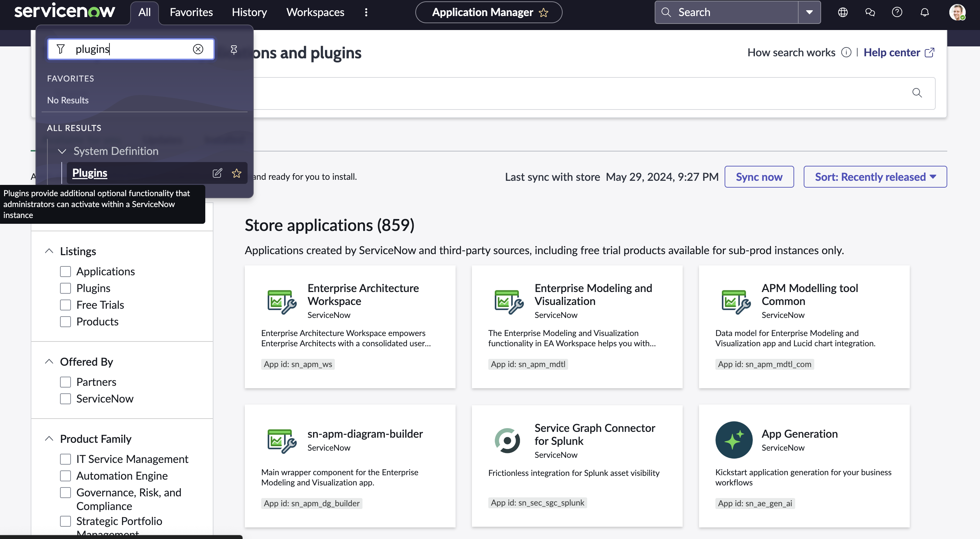Edit the Plugins result shortcut

[x=217, y=173]
